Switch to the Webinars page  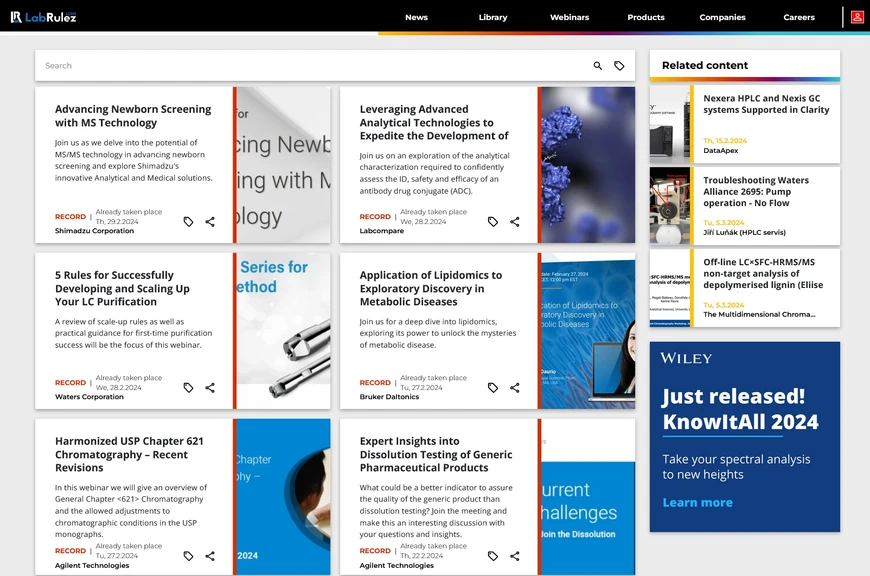569,17
